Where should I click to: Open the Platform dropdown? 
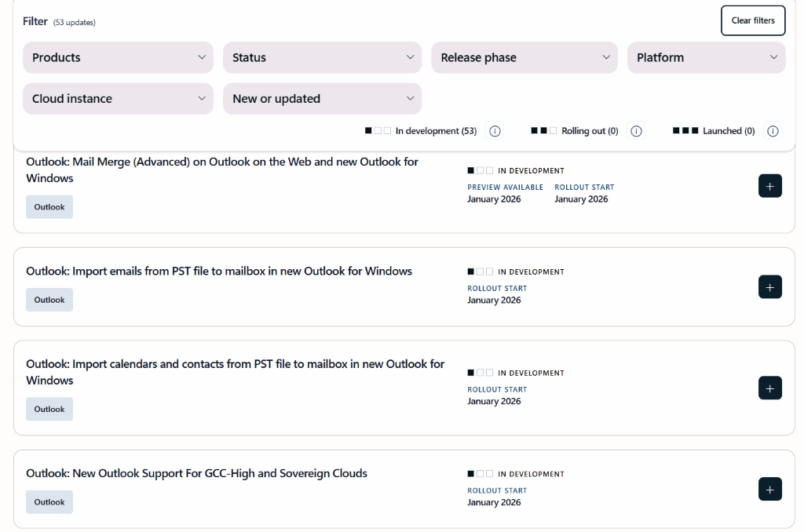pyautogui.click(x=705, y=57)
